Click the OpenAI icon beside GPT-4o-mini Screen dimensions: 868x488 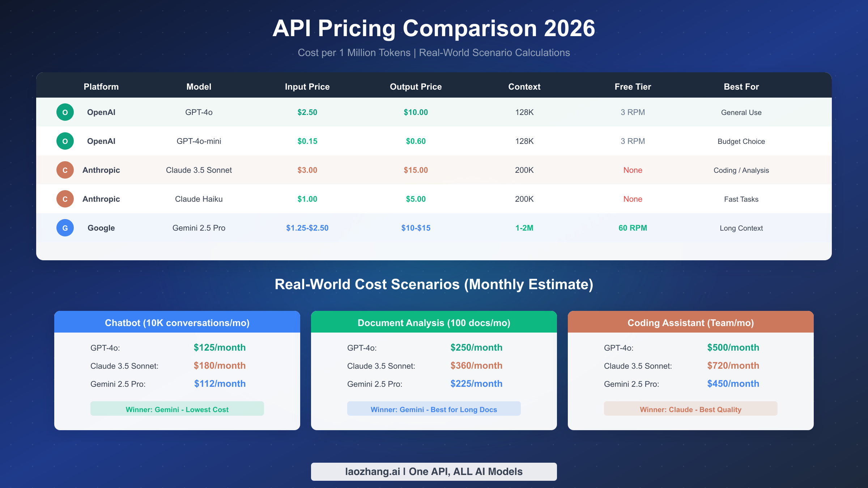click(65, 141)
